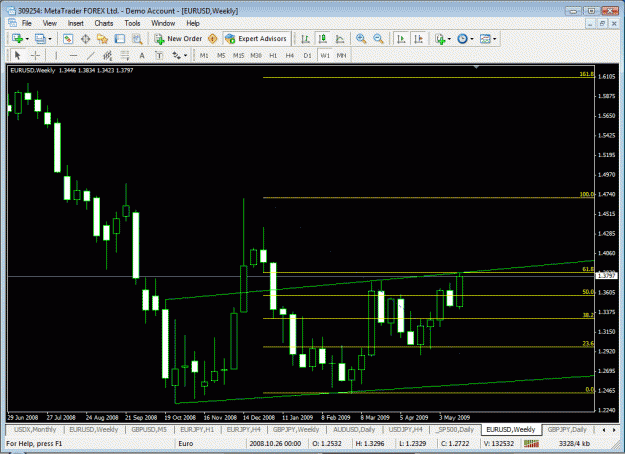Click the Arrows objects icon

(177, 55)
